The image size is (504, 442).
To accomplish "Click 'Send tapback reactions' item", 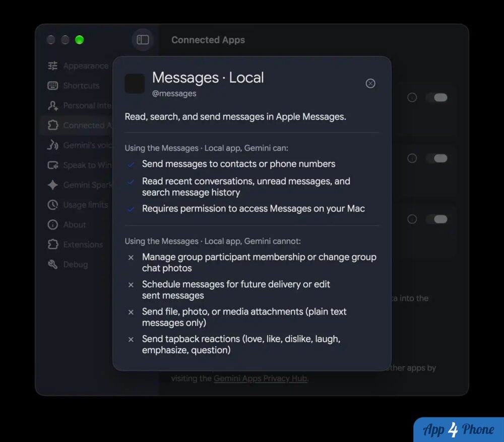I will (x=241, y=344).
